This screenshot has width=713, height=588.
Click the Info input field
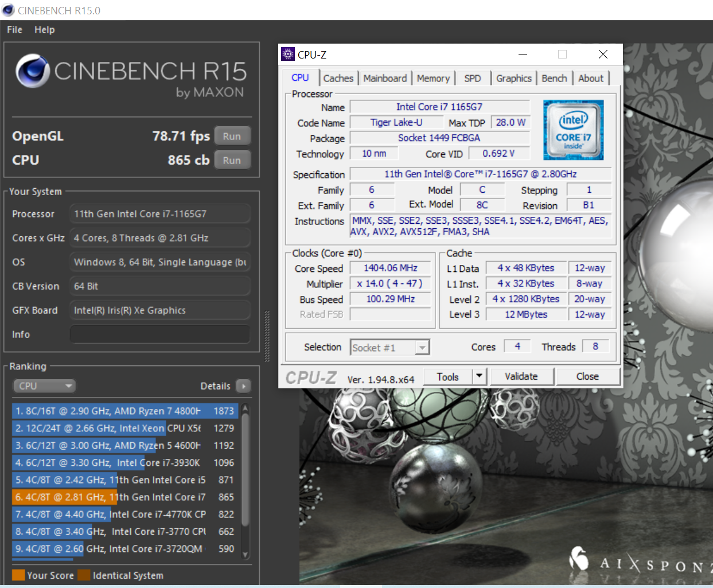tap(160, 334)
